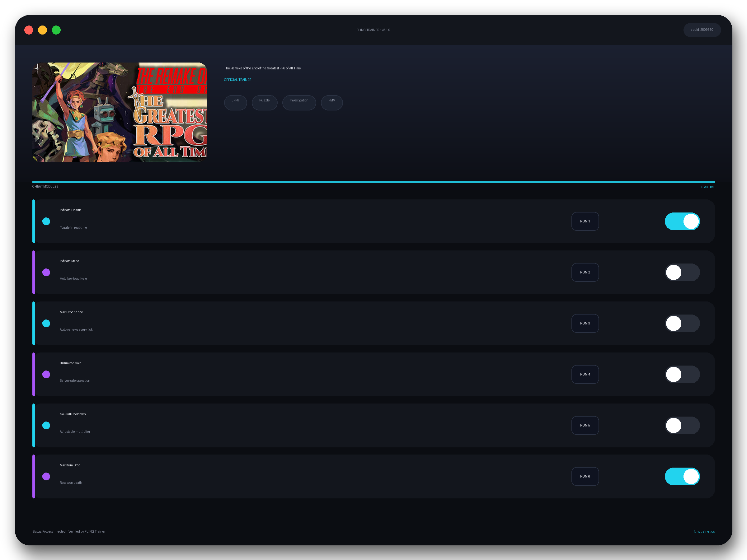
Task: Enable the Infinite Mana toggle
Action: [x=682, y=273]
